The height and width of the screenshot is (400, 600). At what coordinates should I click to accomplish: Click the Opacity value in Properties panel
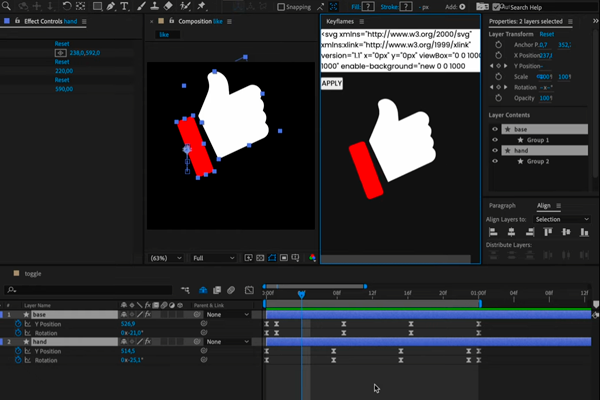click(x=546, y=98)
